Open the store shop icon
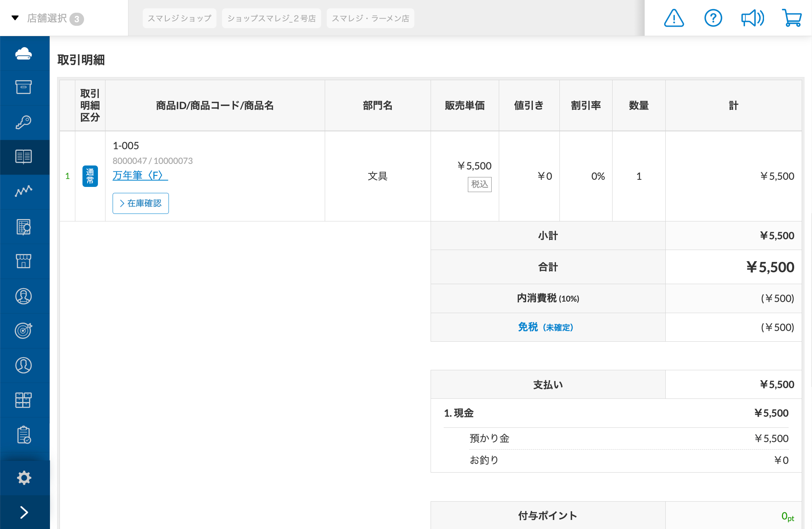The image size is (812, 529). [24, 261]
